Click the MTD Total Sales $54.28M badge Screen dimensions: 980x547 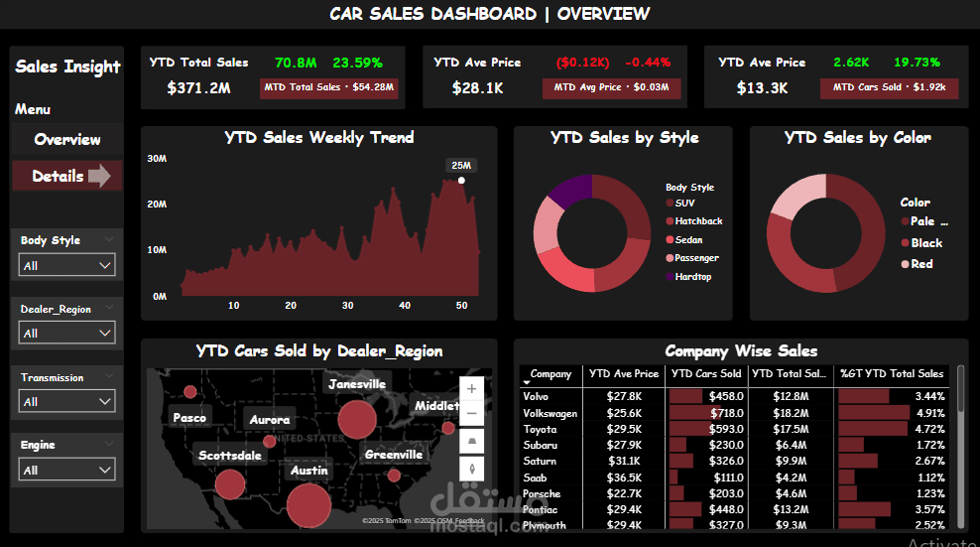pyautogui.click(x=328, y=87)
